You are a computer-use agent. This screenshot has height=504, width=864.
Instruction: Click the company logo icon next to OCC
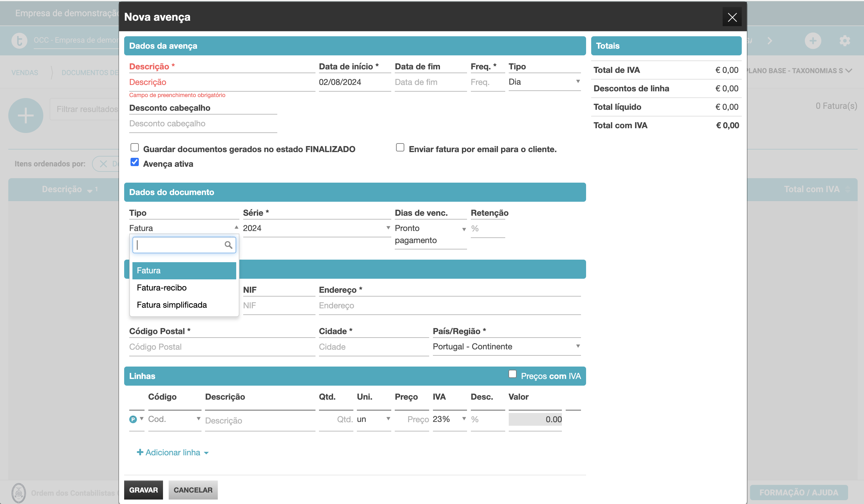19,40
